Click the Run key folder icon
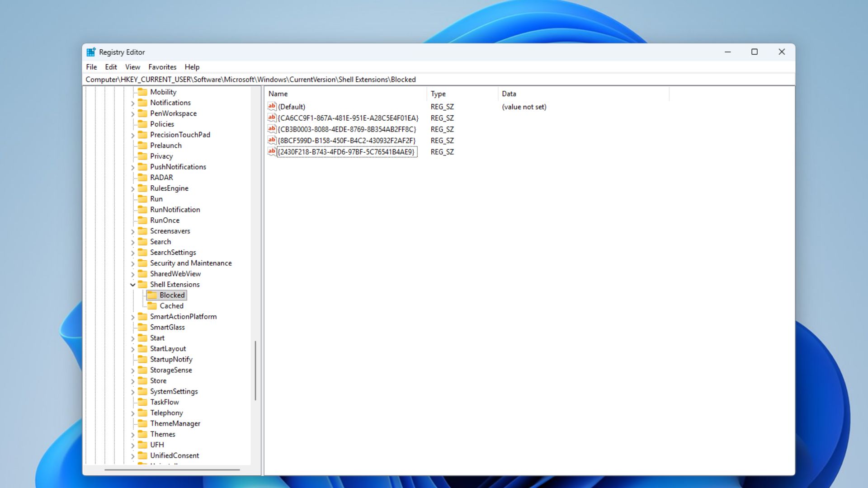Image resolution: width=868 pixels, height=488 pixels. (143, 199)
